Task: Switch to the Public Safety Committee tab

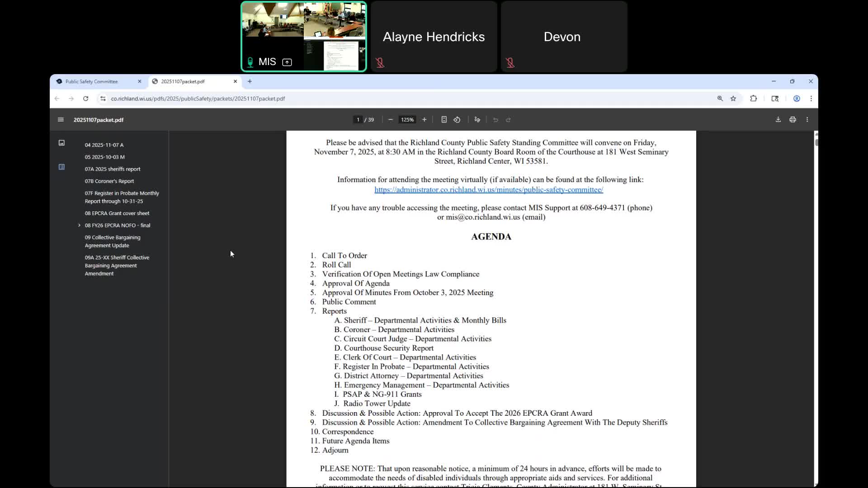Action: click(91, 81)
